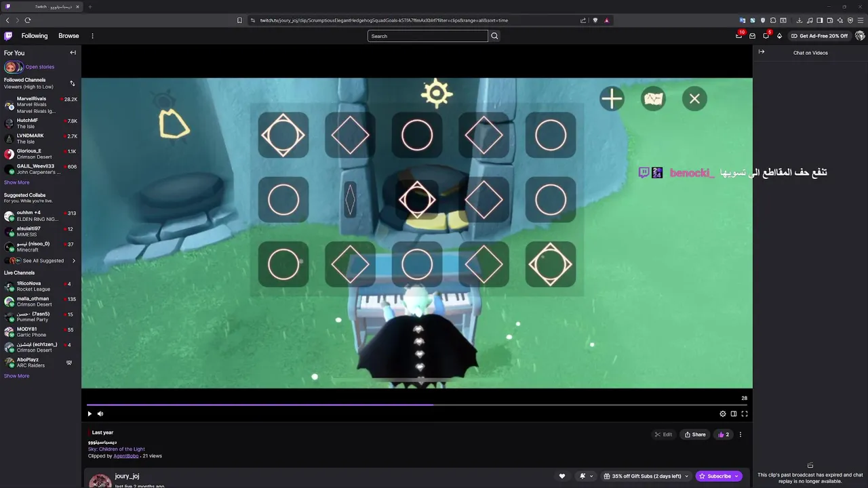Image resolution: width=868 pixels, height=488 pixels.
Task: Focus the Twitch Search field
Action: point(428,36)
